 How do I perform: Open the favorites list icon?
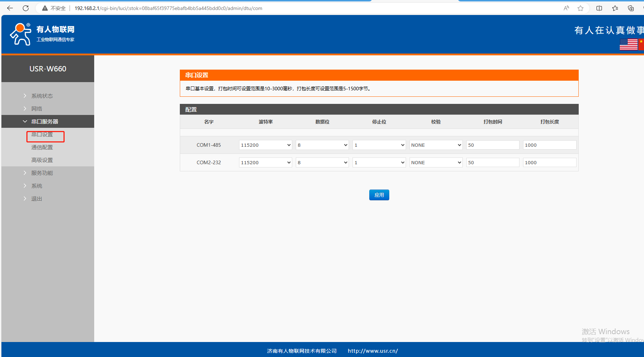tap(615, 8)
